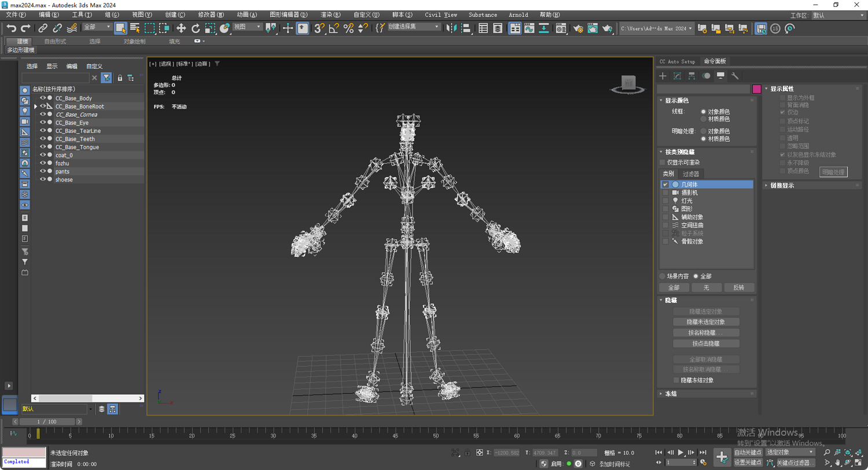The height and width of the screenshot is (470, 868).
Task: Click the Rotate tool icon
Action: (196, 28)
